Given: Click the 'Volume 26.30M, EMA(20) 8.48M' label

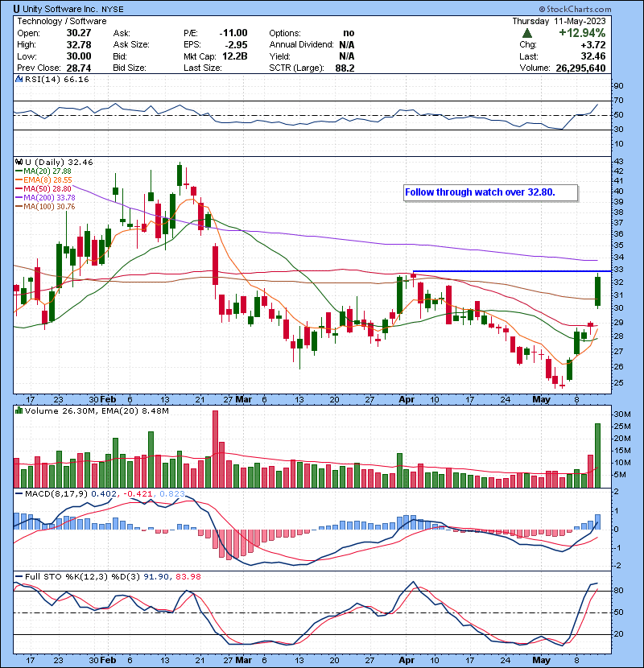Looking at the screenshot, I should pyautogui.click(x=97, y=410).
